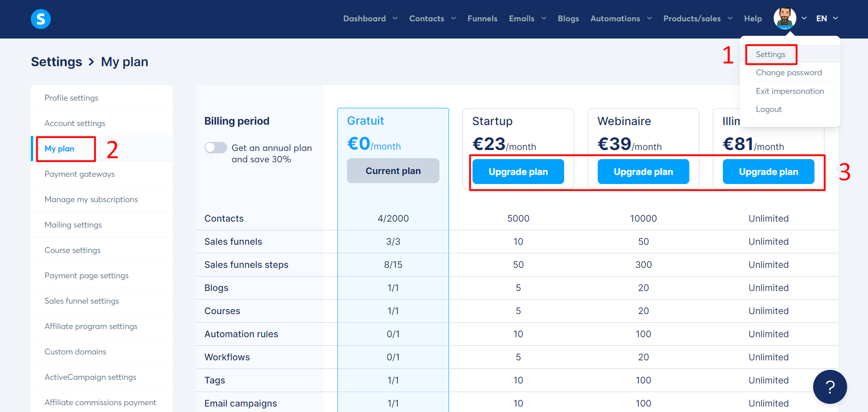Select Change password from the profile menu
The image size is (868, 412).
[789, 73]
